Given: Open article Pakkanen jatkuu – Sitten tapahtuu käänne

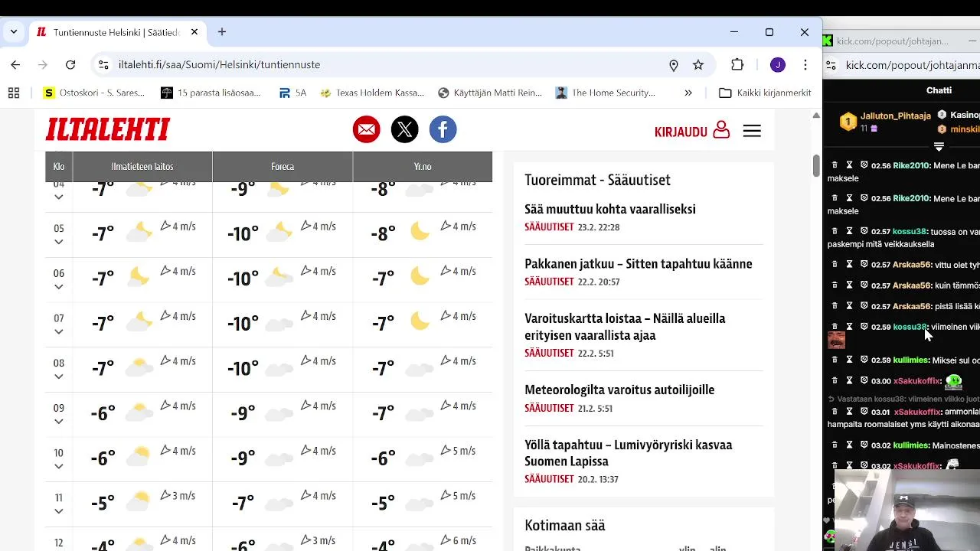Looking at the screenshot, I should [639, 264].
